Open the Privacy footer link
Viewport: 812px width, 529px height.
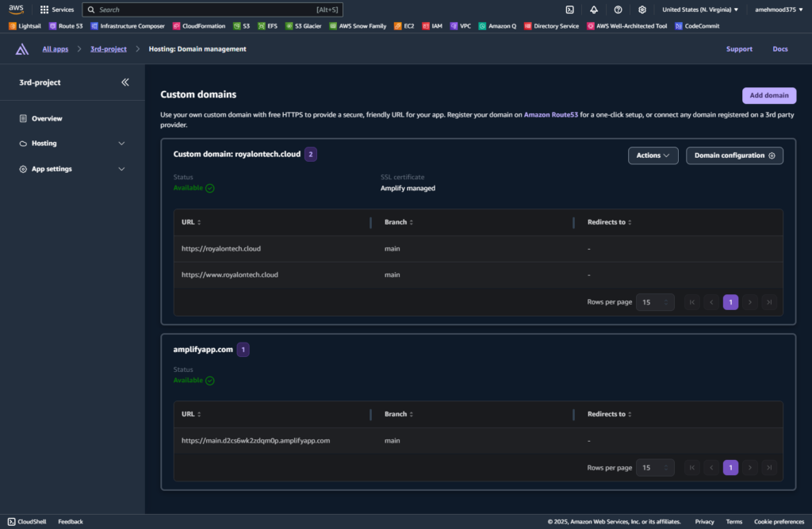click(704, 522)
